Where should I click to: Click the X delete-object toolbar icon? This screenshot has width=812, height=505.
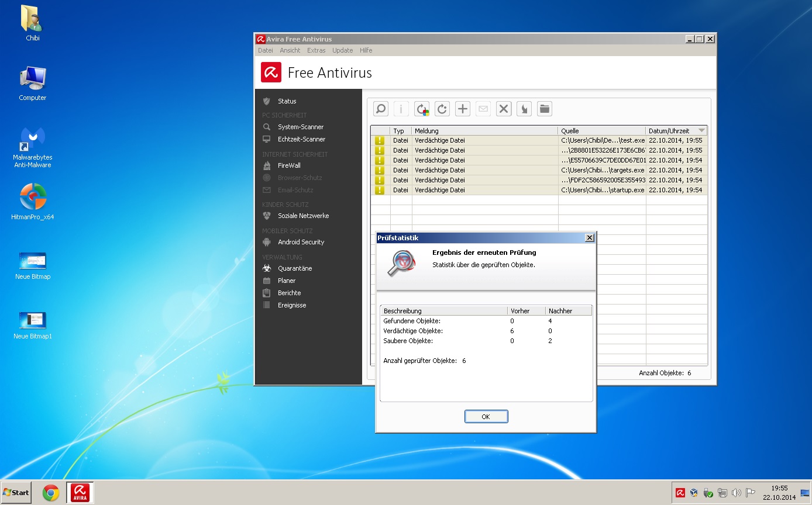tap(504, 109)
